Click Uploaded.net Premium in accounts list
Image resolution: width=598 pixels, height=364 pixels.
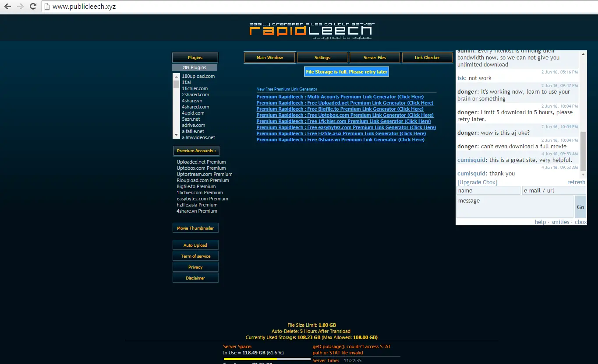pos(202,162)
